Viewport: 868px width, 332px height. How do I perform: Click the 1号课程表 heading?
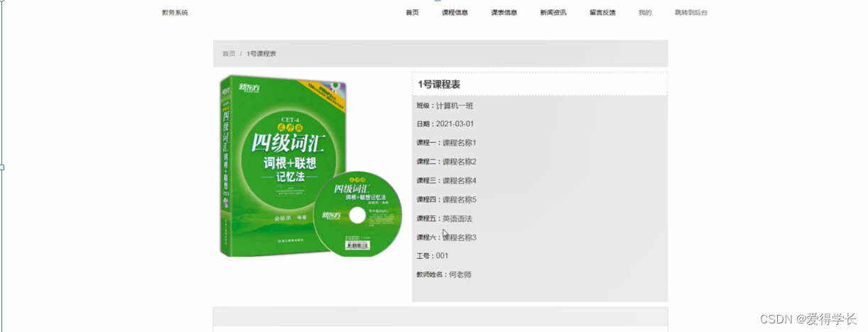tap(439, 84)
